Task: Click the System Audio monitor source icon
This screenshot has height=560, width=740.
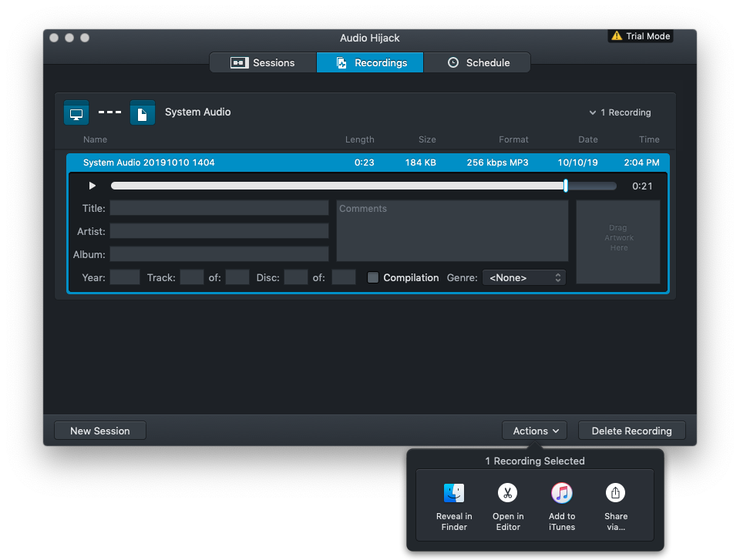Action: 76,112
